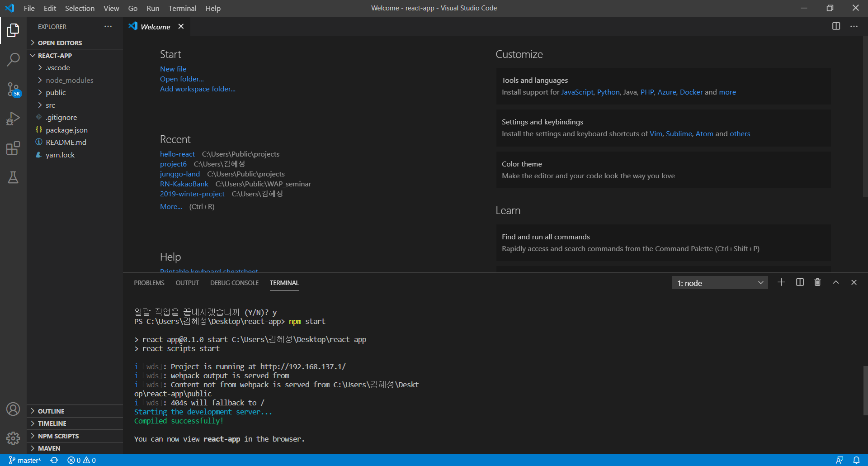Open the Extensions view icon
868x466 pixels.
point(13,148)
